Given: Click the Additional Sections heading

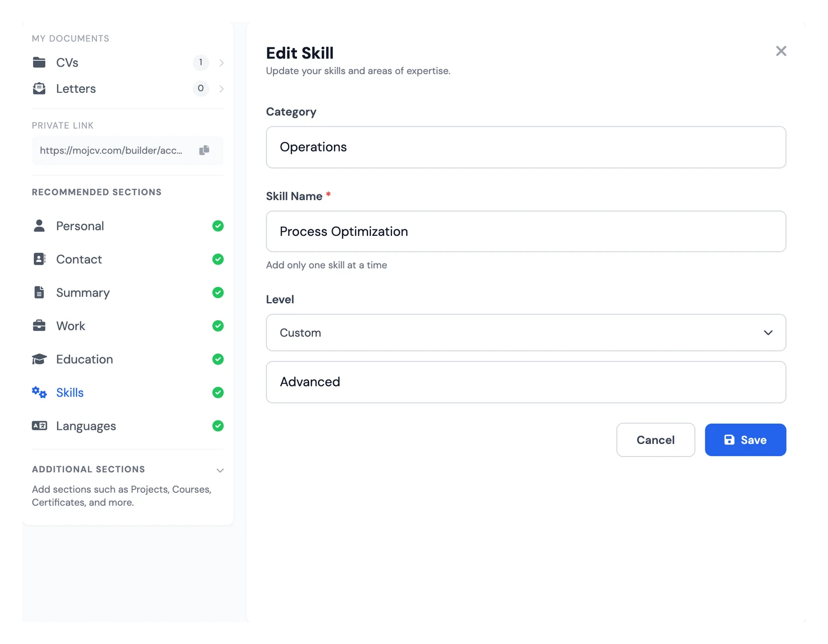Looking at the screenshot, I should pos(88,469).
